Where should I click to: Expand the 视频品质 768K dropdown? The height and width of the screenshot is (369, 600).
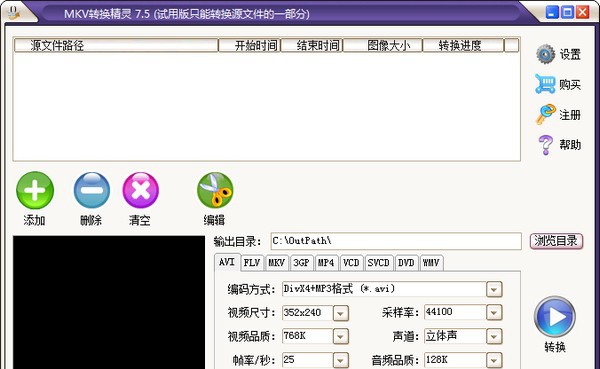pyautogui.click(x=341, y=337)
